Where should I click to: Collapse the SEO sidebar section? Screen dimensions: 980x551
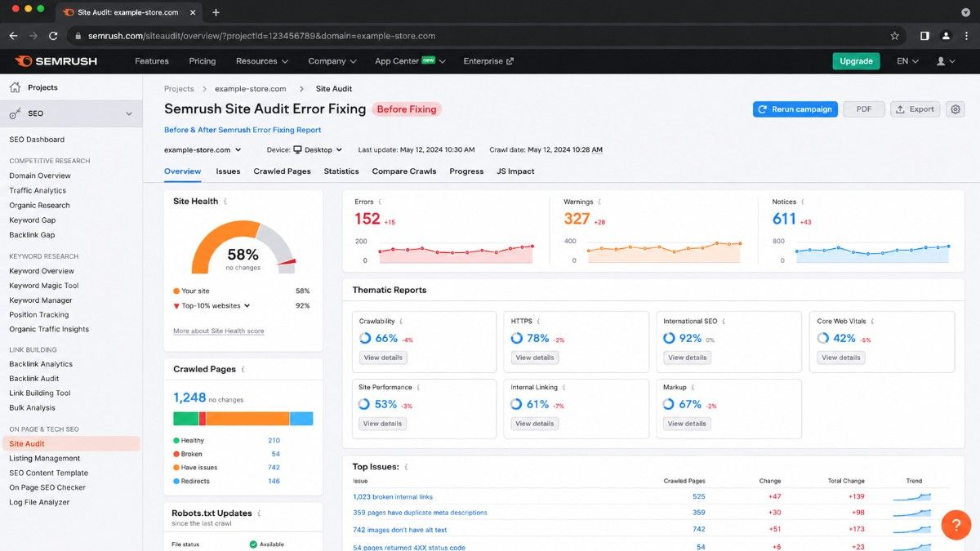[128, 113]
